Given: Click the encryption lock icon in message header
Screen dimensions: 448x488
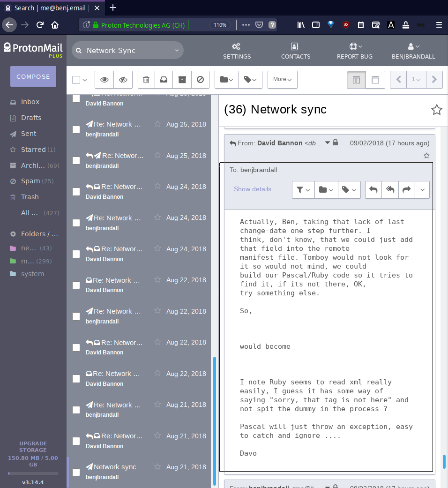Looking at the screenshot, I should (x=335, y=143).
